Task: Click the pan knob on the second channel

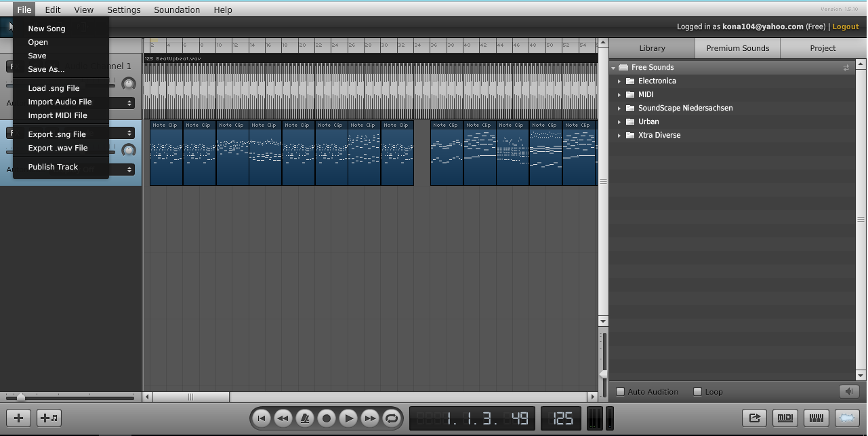Action: tap(128, 151)
